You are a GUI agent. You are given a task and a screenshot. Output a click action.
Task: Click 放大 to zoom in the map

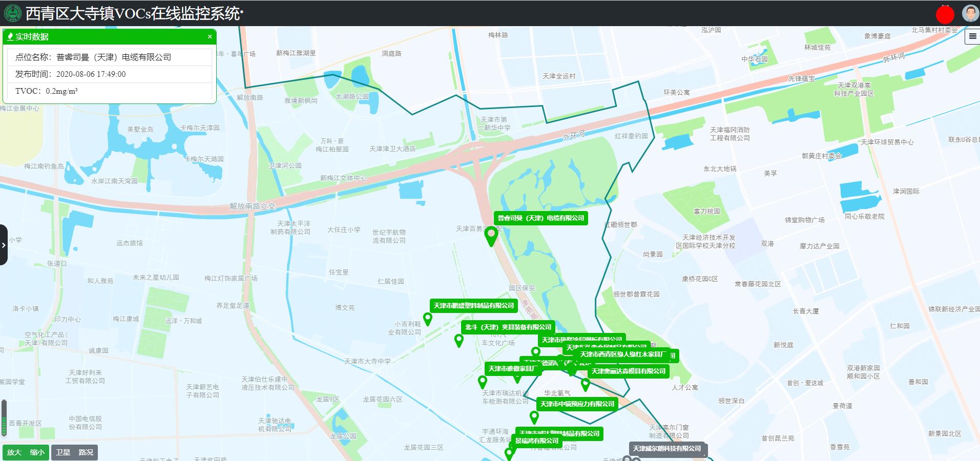pyautogui.click(x=14, y=452)
